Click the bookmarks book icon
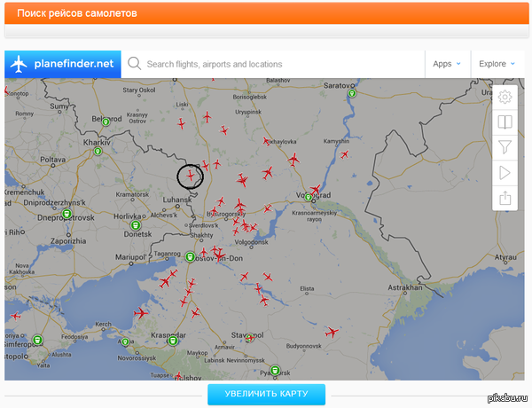The height and width of the screenshot is (408, 532). point(505,122)
